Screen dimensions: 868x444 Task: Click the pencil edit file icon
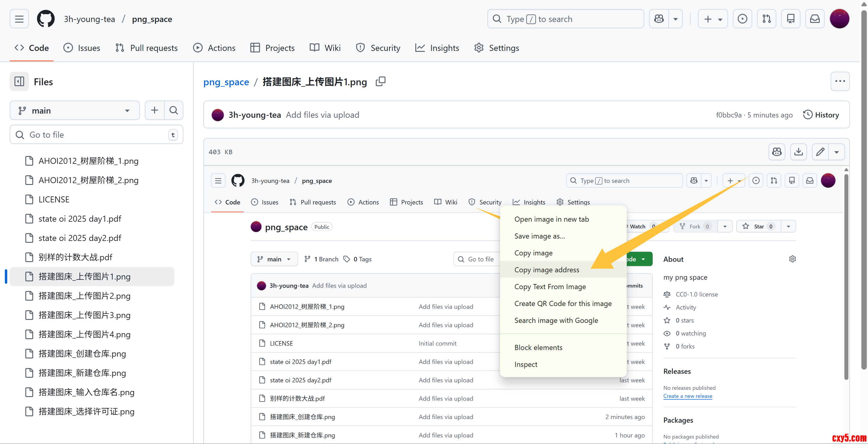820,152
